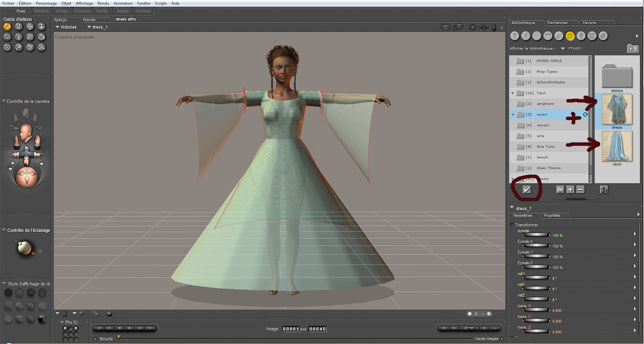Select the Color paint bucket tool
The height and width of the screenshot is (344, 644).
[41, 37]
